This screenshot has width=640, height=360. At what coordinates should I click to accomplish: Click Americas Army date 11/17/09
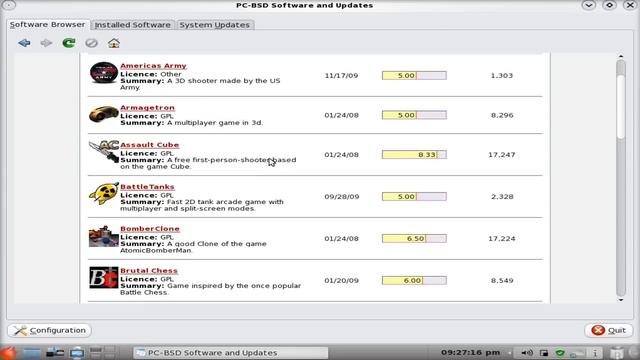[341, 76]
